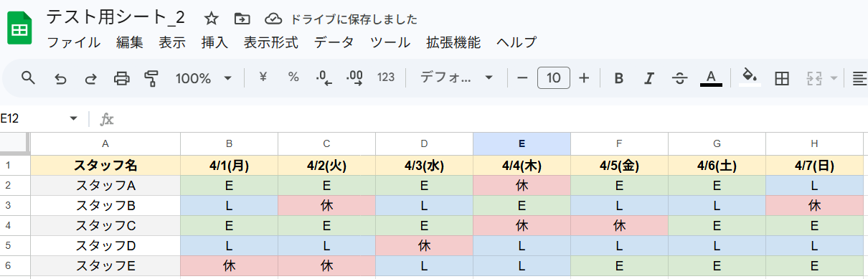Star this spreadsheet
This screenshot has width=868, height=279.
[x=211, y=19]
